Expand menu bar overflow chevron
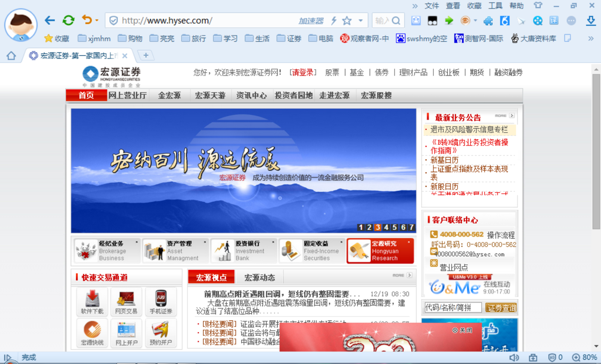The width and height of the screenshot is (601, 364). tap(415, 6)
